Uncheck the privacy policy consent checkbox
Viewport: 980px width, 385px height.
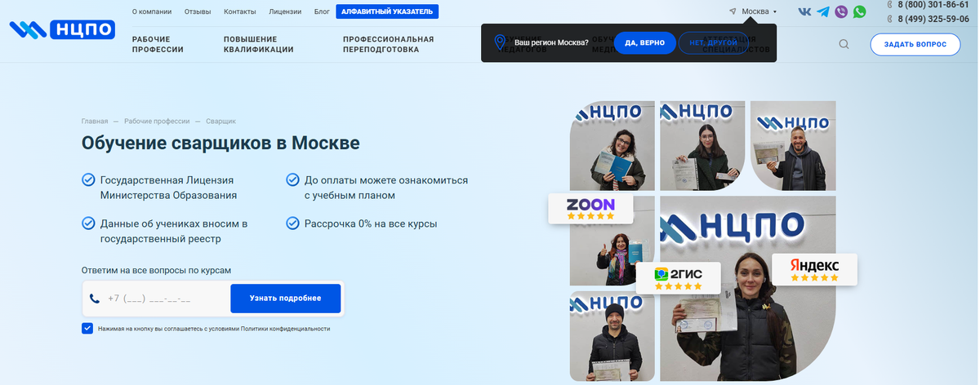(x=87, y=328)
